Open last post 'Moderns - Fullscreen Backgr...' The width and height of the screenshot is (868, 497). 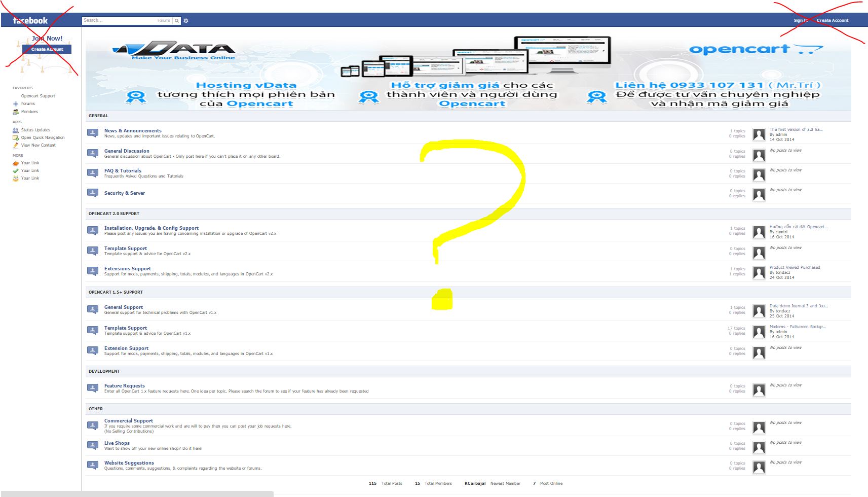pos(798,327)
